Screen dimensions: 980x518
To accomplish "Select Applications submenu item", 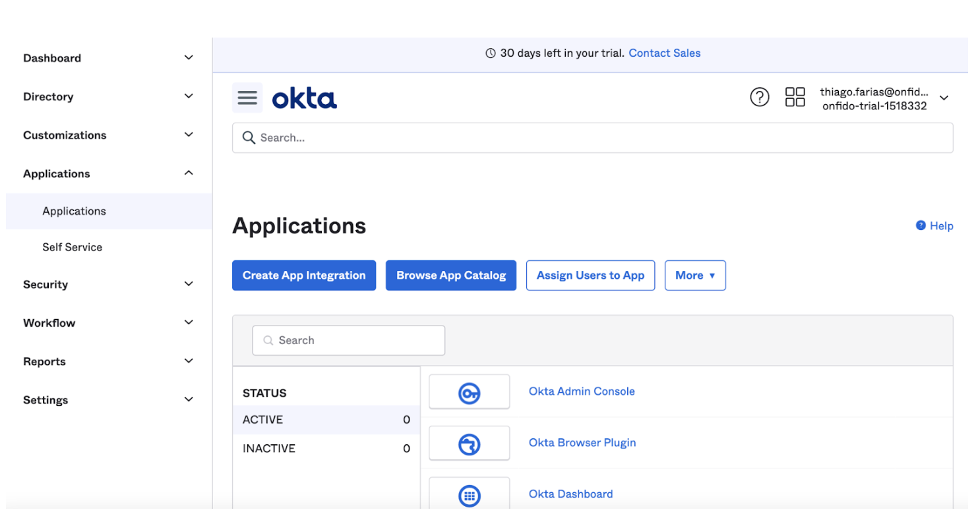I will (109, 211).
